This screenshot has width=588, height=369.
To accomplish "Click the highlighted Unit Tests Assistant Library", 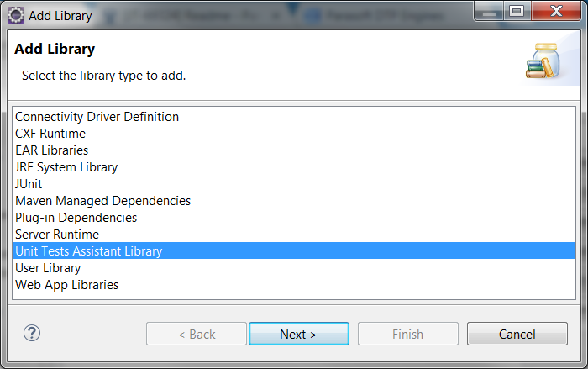I will 294,250.
